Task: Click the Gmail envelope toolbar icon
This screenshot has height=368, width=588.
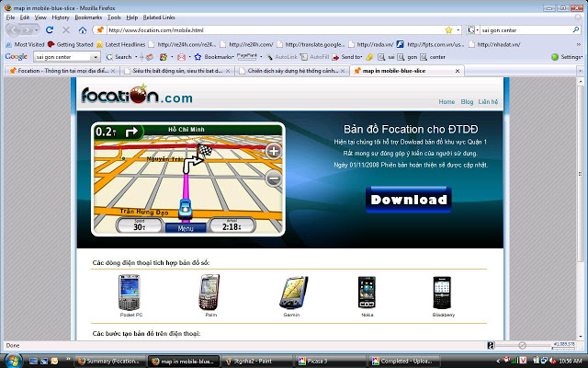Action: click(x=182, y=57)
